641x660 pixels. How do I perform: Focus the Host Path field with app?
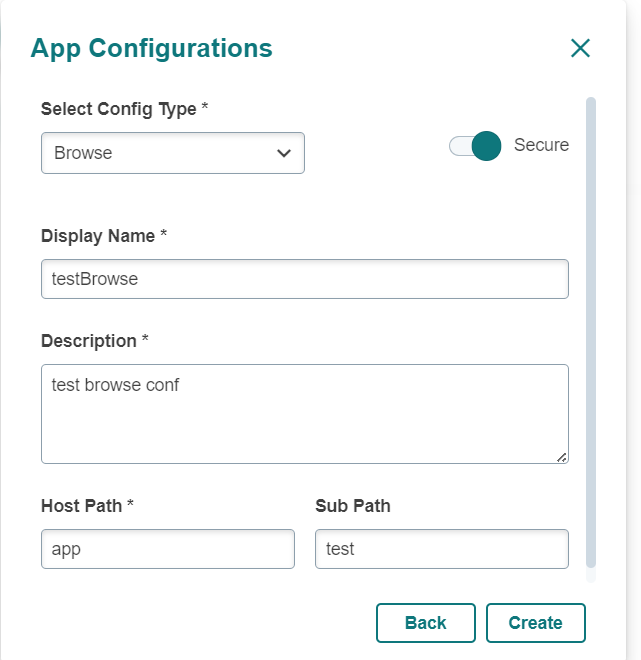167,549
